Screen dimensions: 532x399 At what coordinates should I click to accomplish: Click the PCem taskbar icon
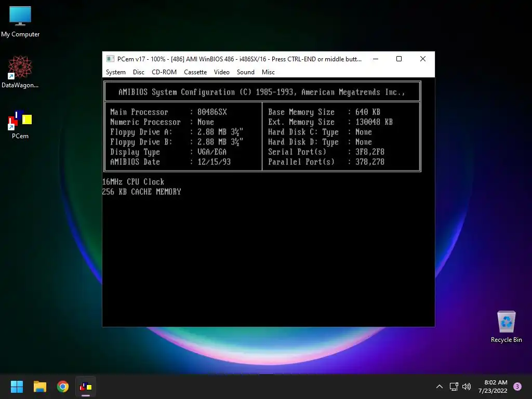pyautogui.click(x=86, y=387)
